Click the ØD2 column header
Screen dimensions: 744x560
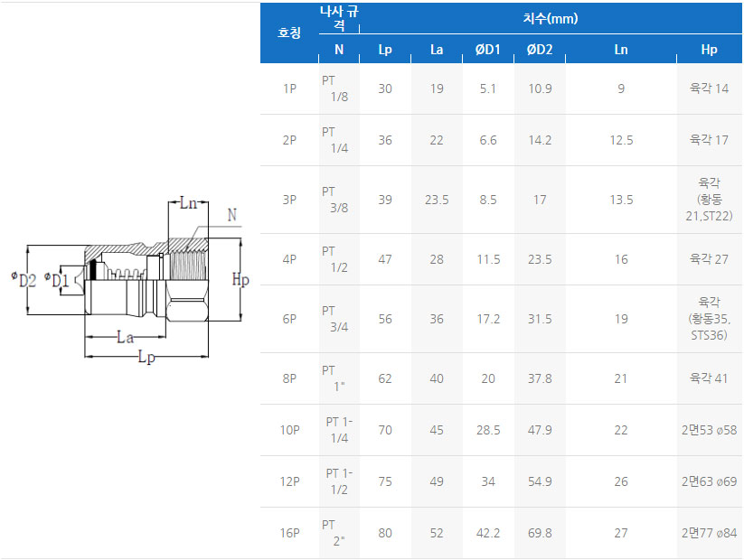pyautogui.click(x=540, y=50)
